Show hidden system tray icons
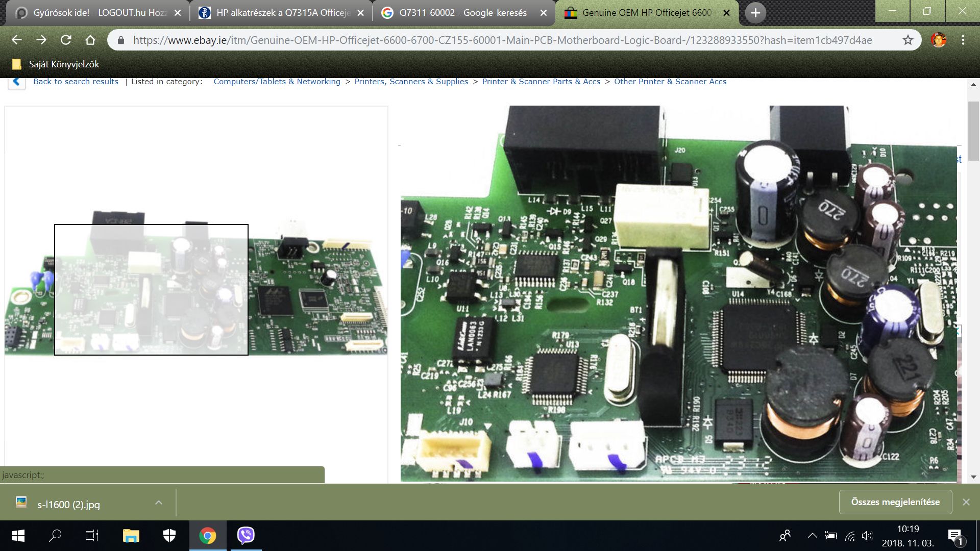 coord(812,535)
